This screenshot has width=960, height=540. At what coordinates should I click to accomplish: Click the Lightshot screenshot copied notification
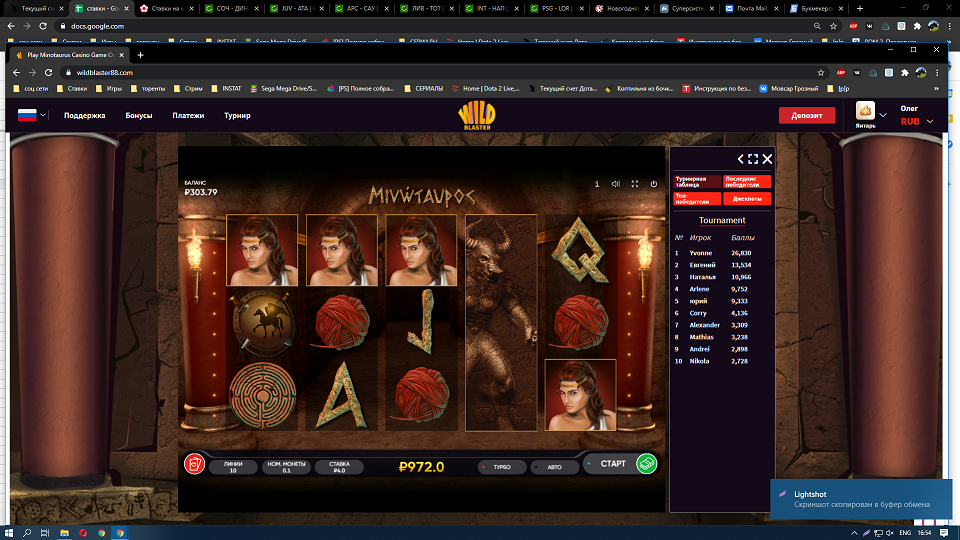tap(861, 499)
